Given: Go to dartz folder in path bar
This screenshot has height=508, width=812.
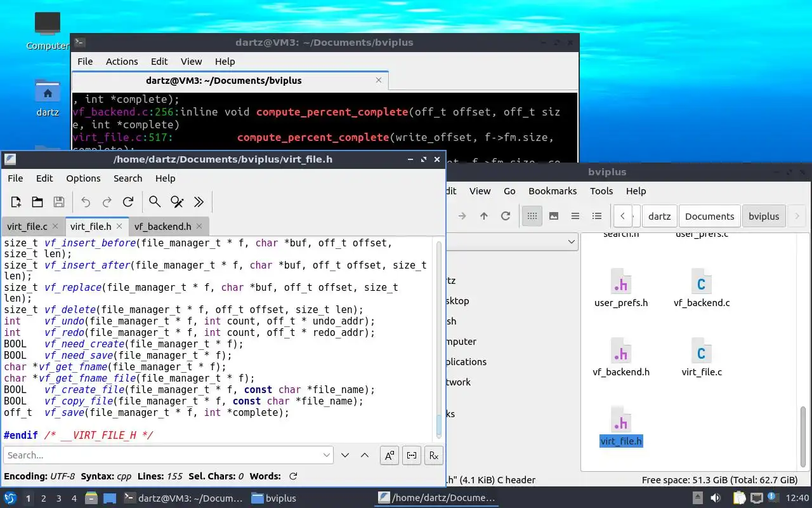Looking at the screenshot, I should point(660,216).
